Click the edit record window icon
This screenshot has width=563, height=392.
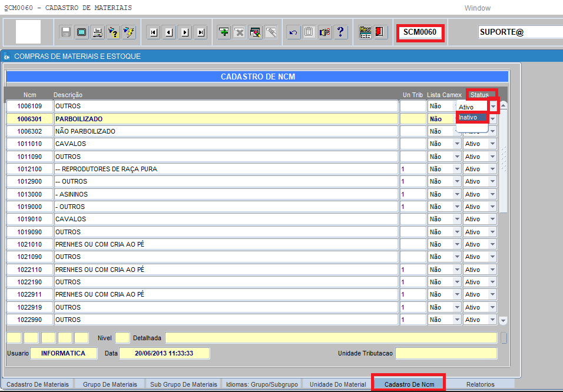point(255,32)
